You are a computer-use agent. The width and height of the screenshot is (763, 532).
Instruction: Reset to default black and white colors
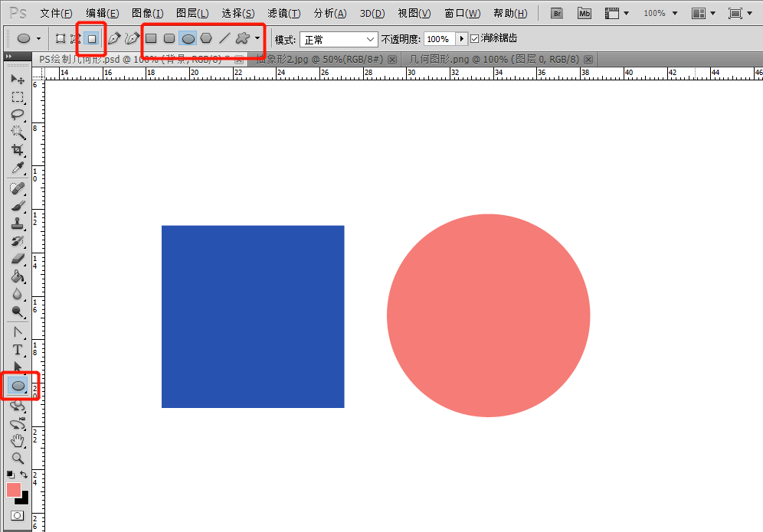click(x=10, y=474)
